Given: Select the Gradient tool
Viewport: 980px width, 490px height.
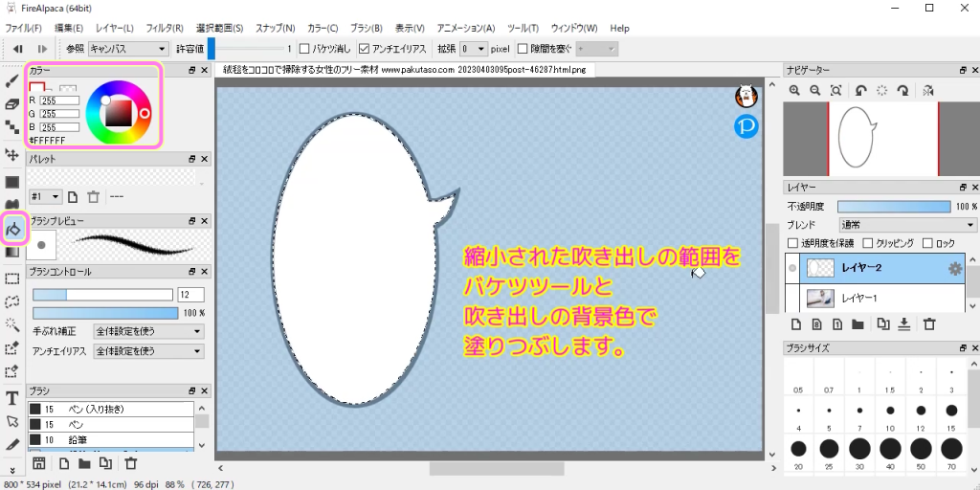Looking at the screenshot, I should pos(11,253).
